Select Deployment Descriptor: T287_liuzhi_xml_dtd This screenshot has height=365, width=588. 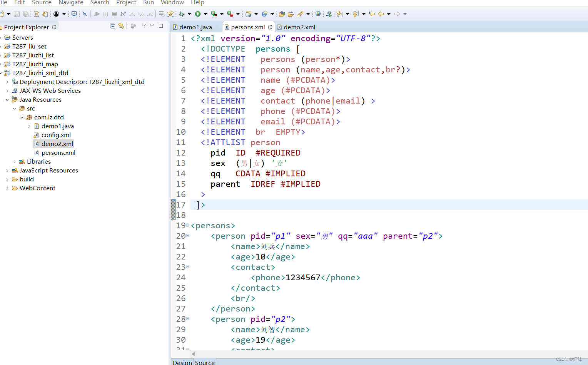click(82, 82)
